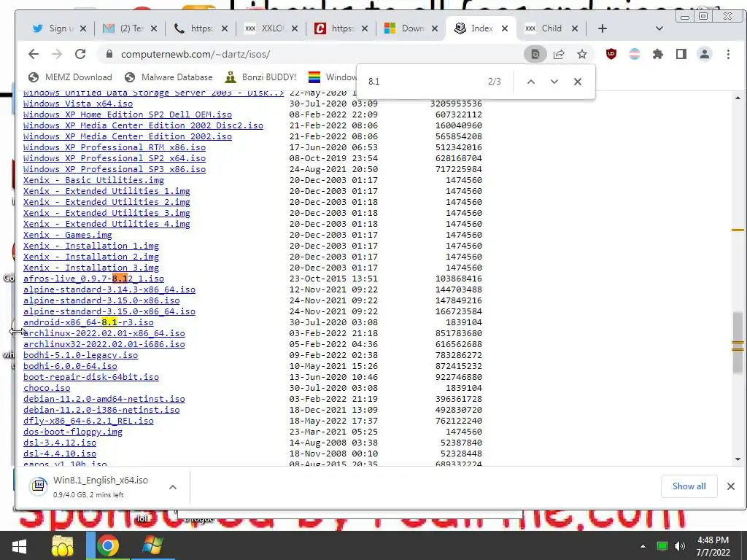747x560 pixels.
Task: Open a new browser tab
Action: pyautogui.click(x=602, y=28)
